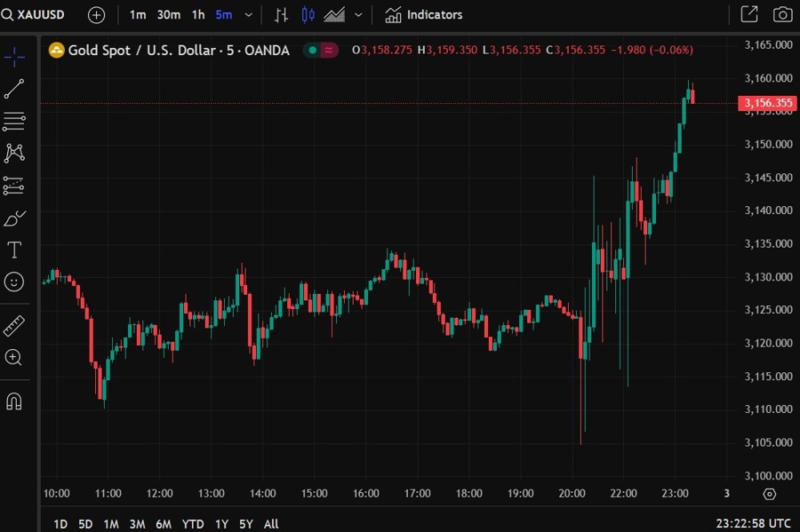
Task: Select the 5m timeframe
Action: point(223,15)
